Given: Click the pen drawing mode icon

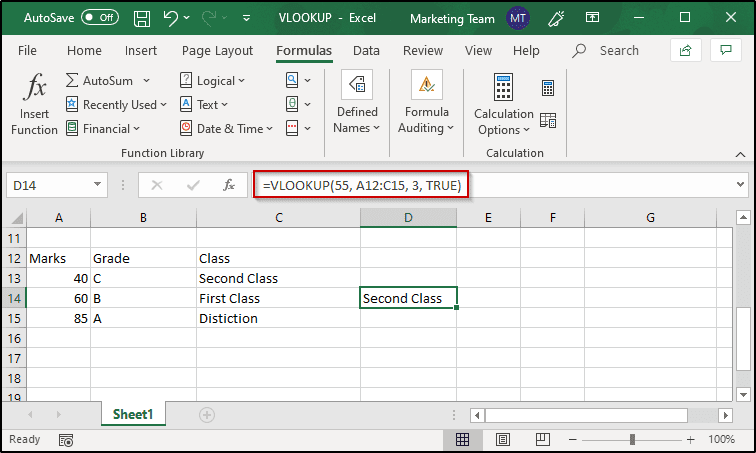Looking at the screenshot, I should pos(556,18).
